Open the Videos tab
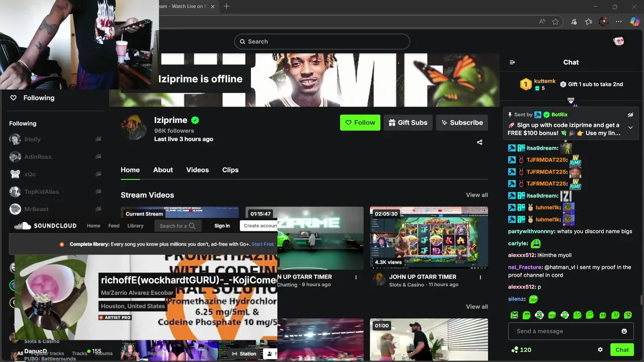The image size is (644, 362). [x=197, y=170]
